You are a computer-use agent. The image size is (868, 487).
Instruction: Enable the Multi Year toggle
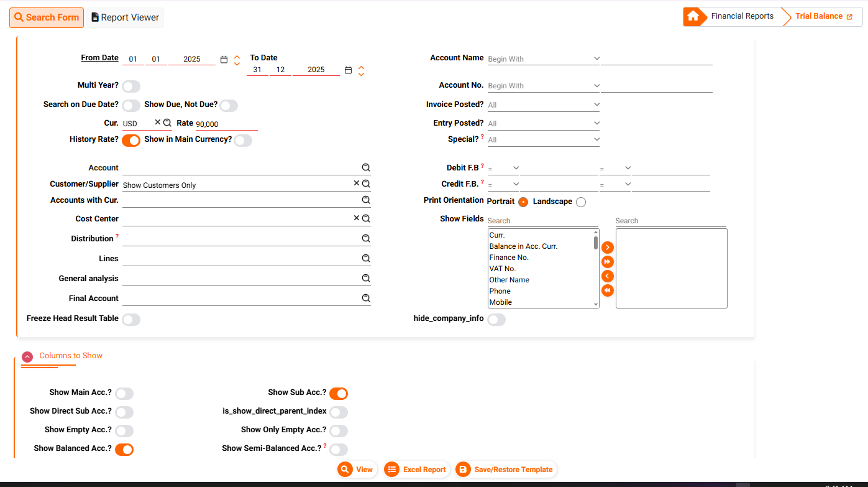(131, 86)
